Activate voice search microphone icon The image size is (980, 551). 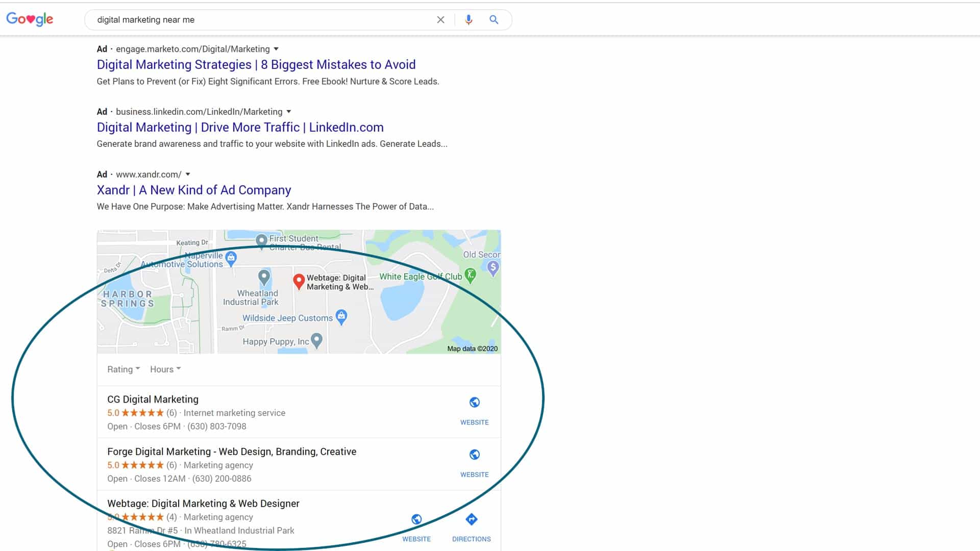tap(469, 20)
